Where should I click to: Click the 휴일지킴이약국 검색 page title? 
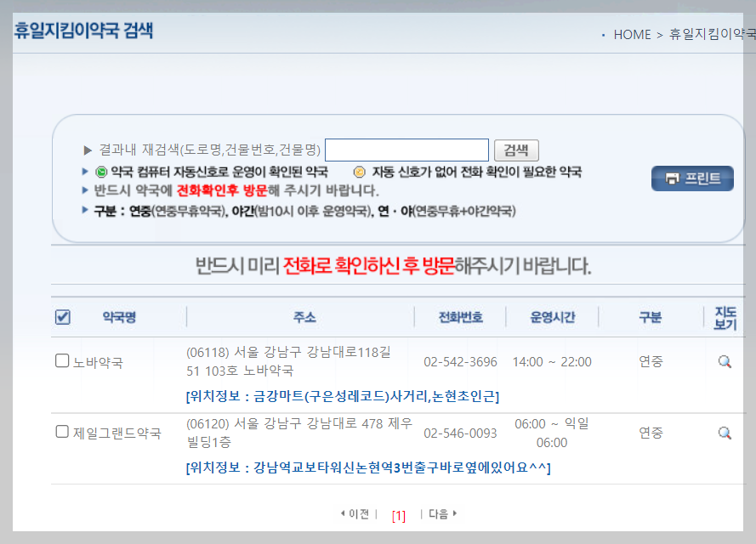click(83, 31)
